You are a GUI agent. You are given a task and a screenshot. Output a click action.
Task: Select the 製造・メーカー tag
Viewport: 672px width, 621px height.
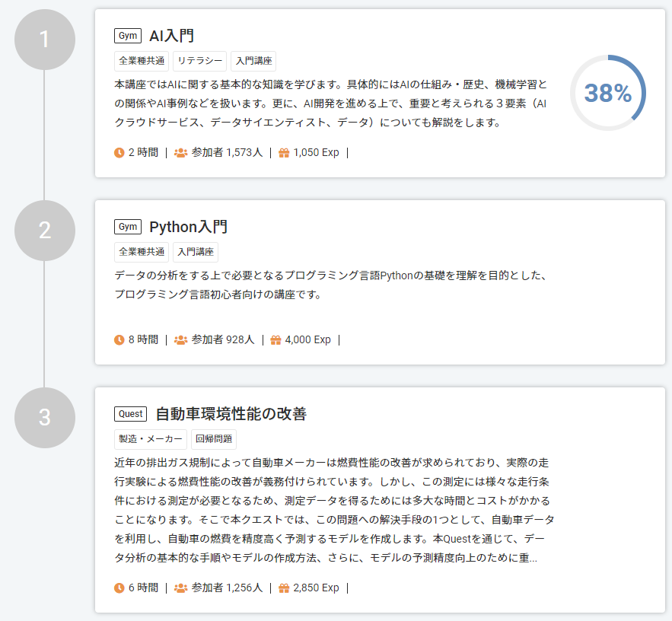(x=151, y=439)
